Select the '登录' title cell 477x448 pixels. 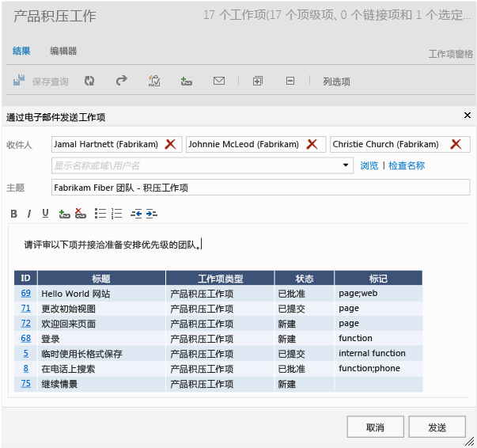coord(101,339)
